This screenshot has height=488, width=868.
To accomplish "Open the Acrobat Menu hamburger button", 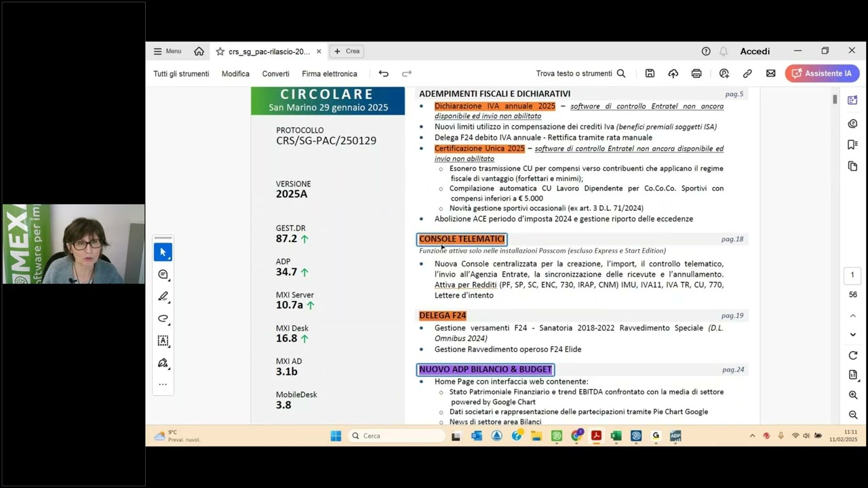I will pos(167,52).
